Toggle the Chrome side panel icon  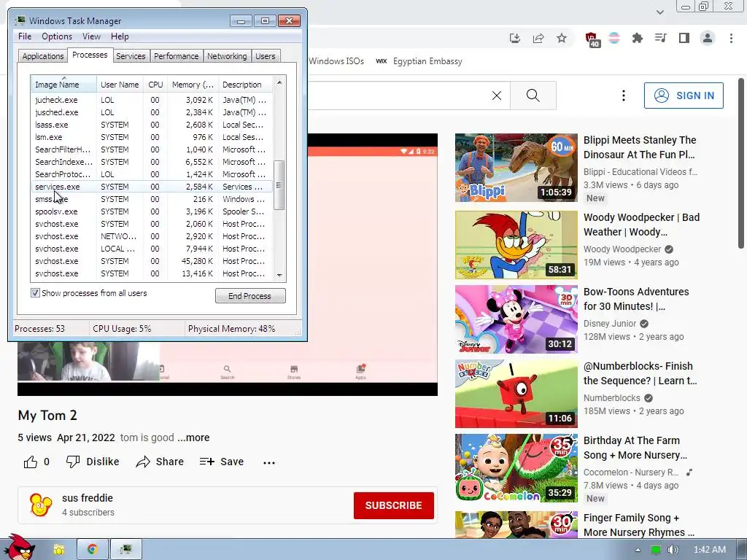coord(684,38)
